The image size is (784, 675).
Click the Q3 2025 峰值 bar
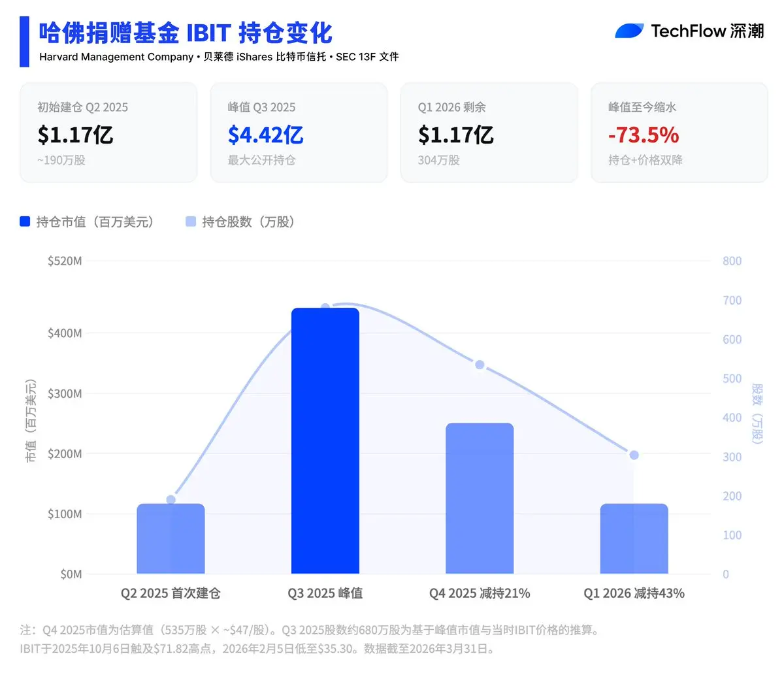click(325, 441)
